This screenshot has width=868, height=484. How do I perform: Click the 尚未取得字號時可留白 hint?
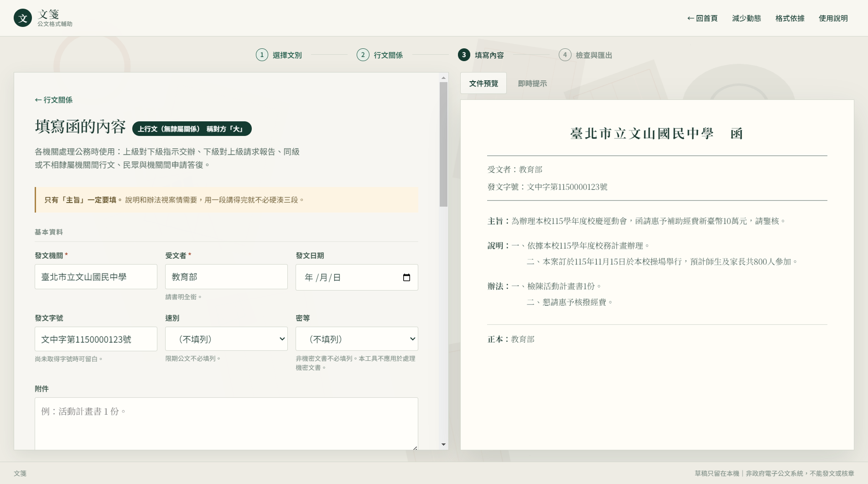(69, 359)
